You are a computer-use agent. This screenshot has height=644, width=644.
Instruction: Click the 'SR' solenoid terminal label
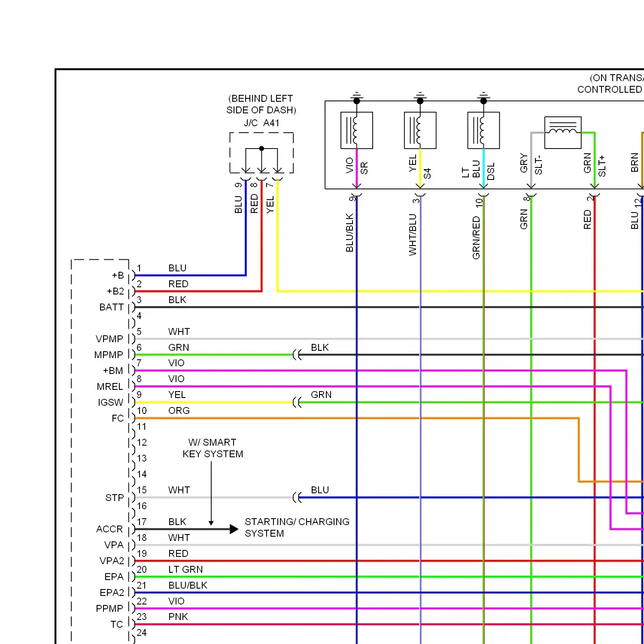[364, 168]
